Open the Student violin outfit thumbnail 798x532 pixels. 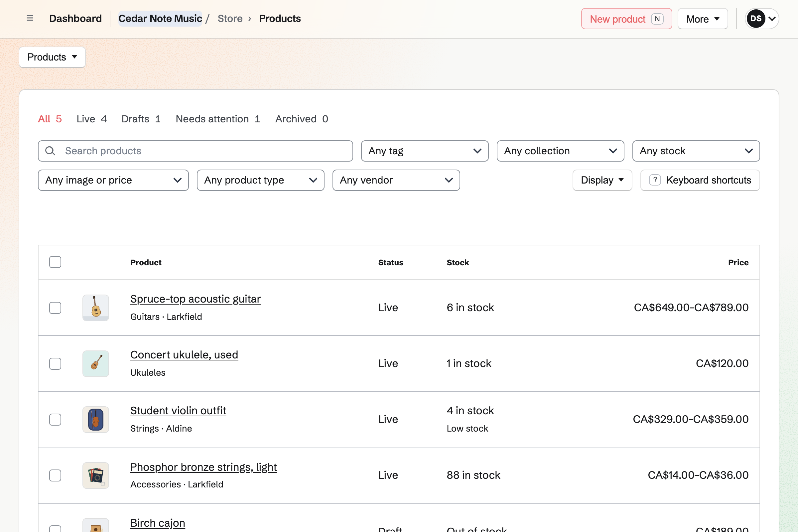(x=96, y=420)
